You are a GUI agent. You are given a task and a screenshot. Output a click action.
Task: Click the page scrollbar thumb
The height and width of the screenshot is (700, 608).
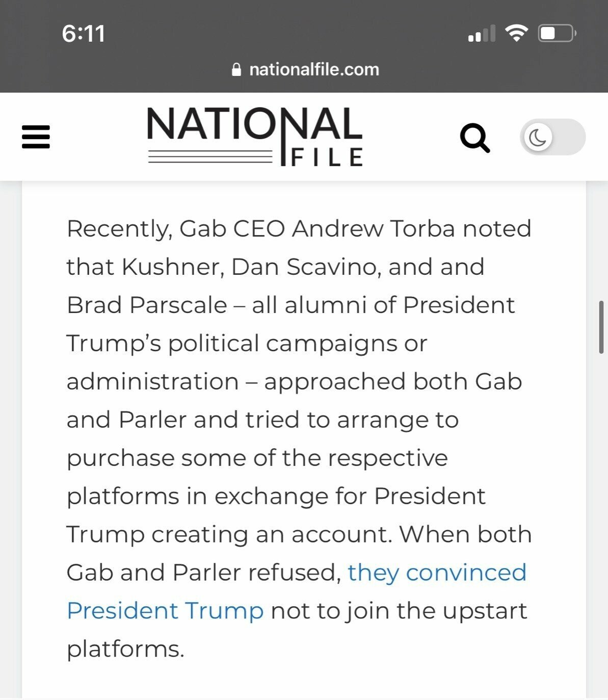601,327
